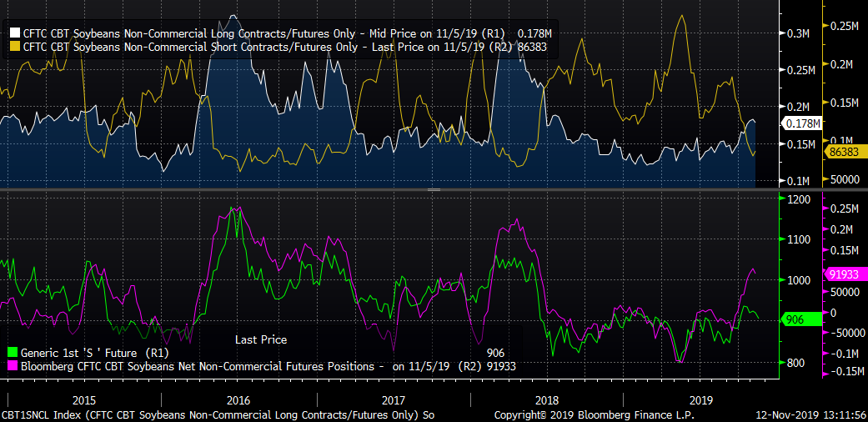
Task: Select 2018 on the time axis
Action: pos(547,399)
